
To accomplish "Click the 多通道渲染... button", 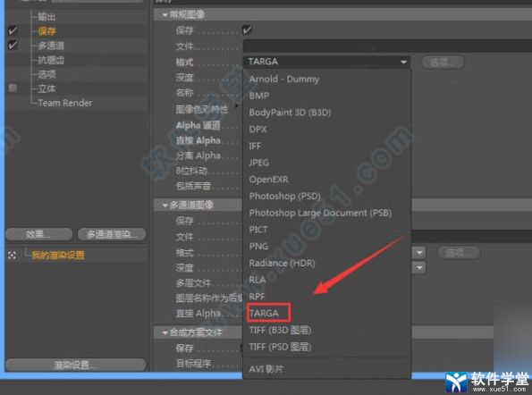I will (112, 234).
